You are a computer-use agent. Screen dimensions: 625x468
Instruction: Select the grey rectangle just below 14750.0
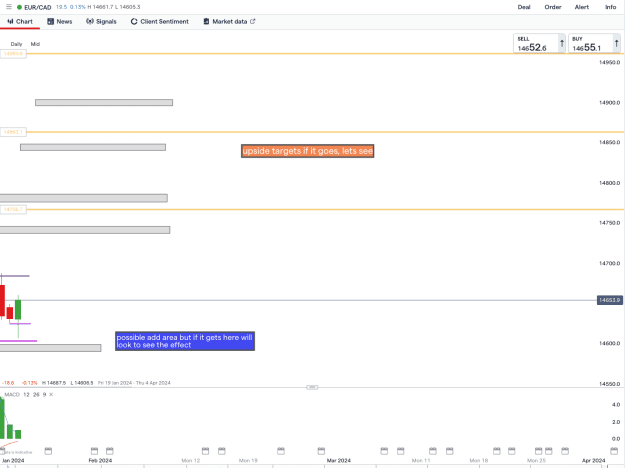click(x=85, y=230)
